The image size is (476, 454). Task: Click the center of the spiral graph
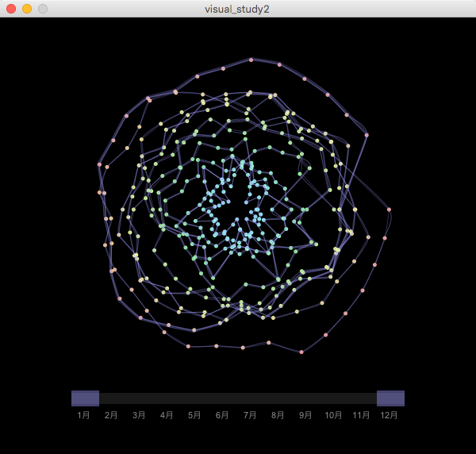(x=238, y=206)
